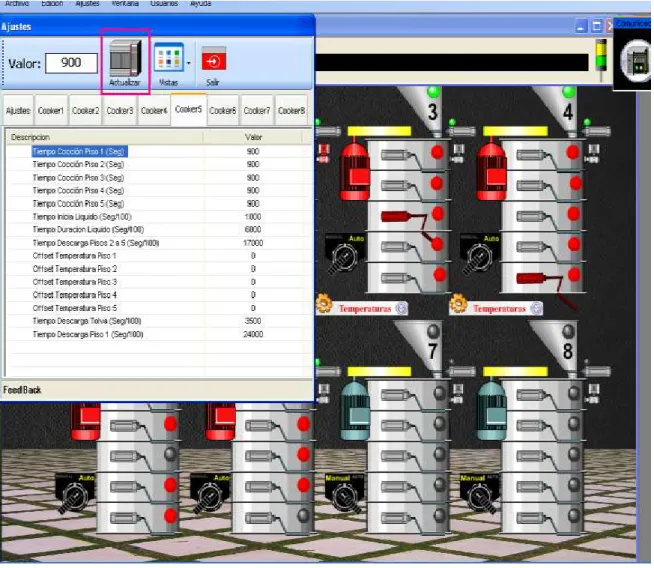Screen dimensions: 654x568
Task: Click cooker 4 Temperaturas button
Action: point(500,309)
